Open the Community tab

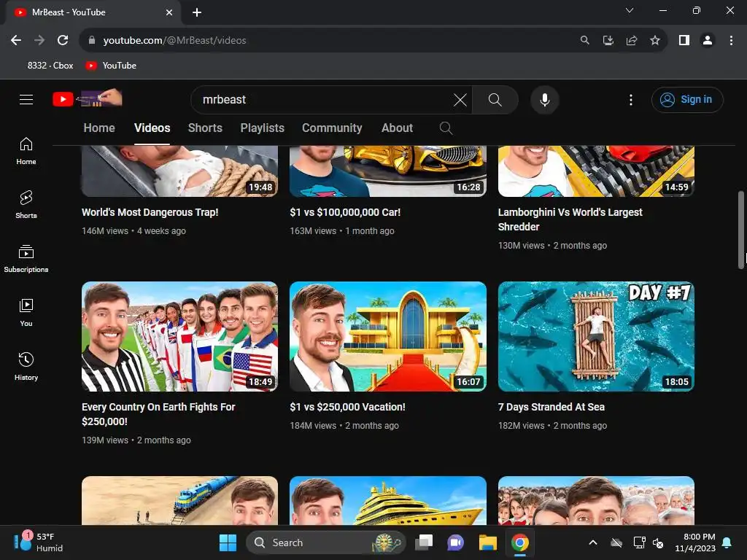tap(332, 128)
